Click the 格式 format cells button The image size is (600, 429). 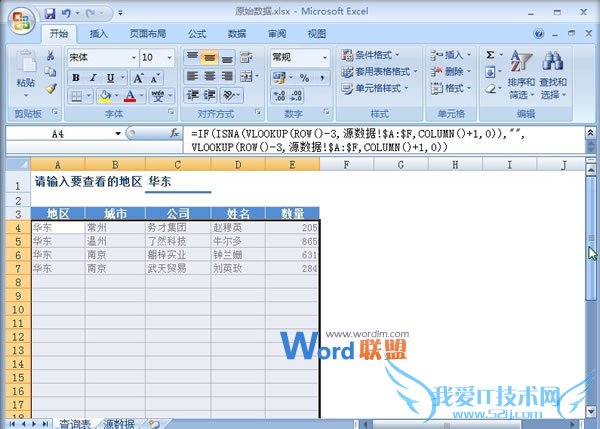pos(451,88)
